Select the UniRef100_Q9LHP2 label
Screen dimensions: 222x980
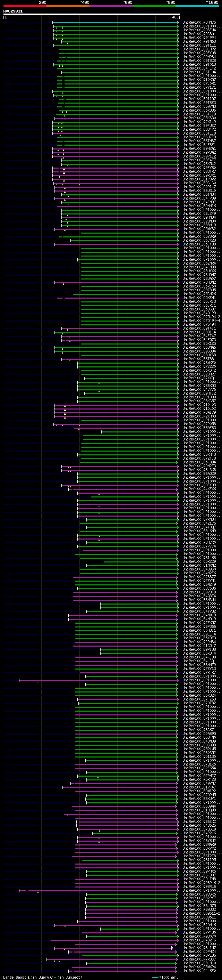pos(199,49)
